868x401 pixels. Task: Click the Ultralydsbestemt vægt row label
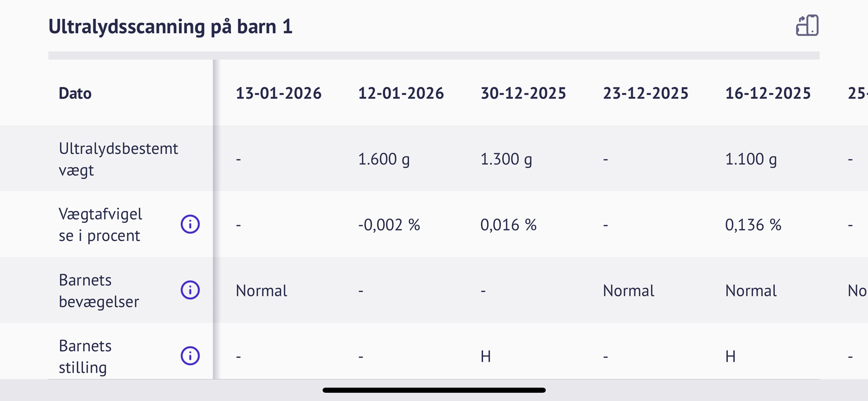tap(118, 159)
